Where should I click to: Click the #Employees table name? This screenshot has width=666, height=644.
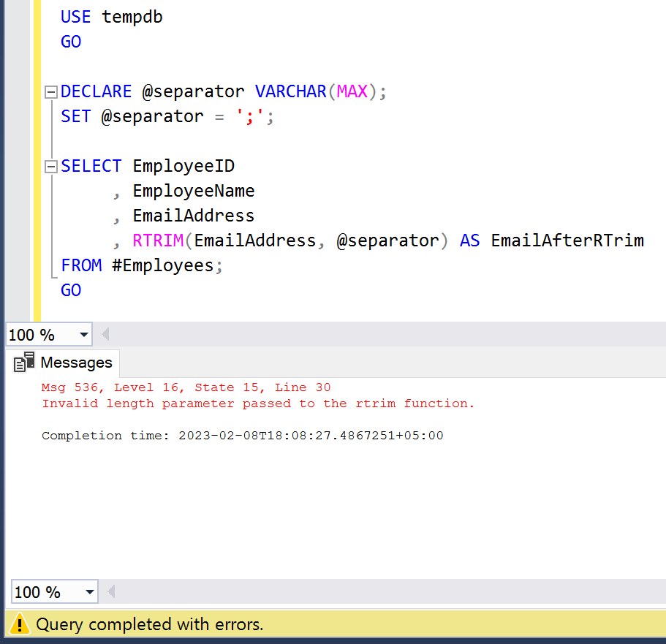pos(164,265)
